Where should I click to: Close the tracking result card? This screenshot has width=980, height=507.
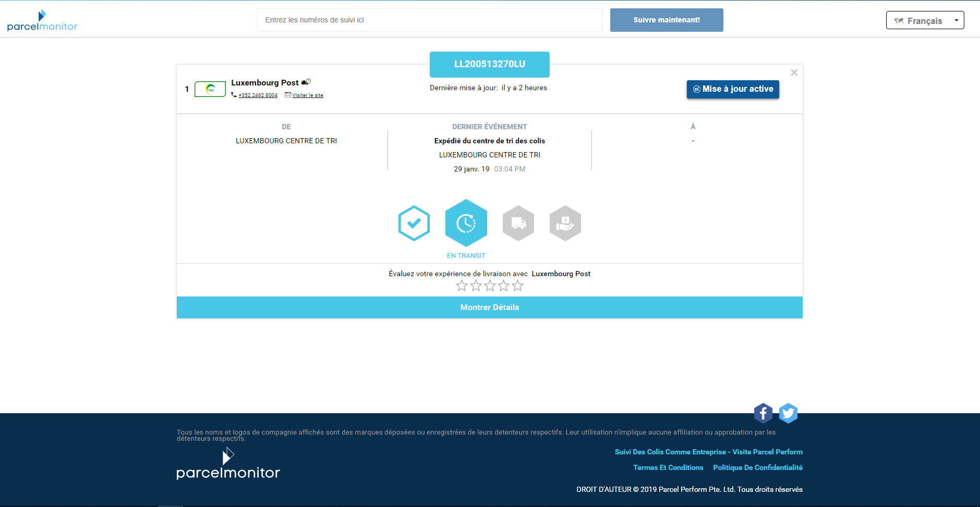click(x=794, y=72)
